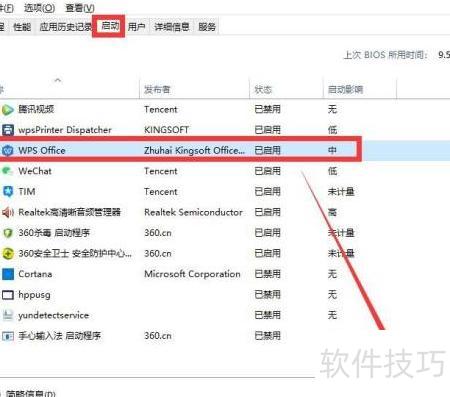Click Tencent publisher in TIM row
Viewport: 450px width, 397px height.
(x=161, y=192)
